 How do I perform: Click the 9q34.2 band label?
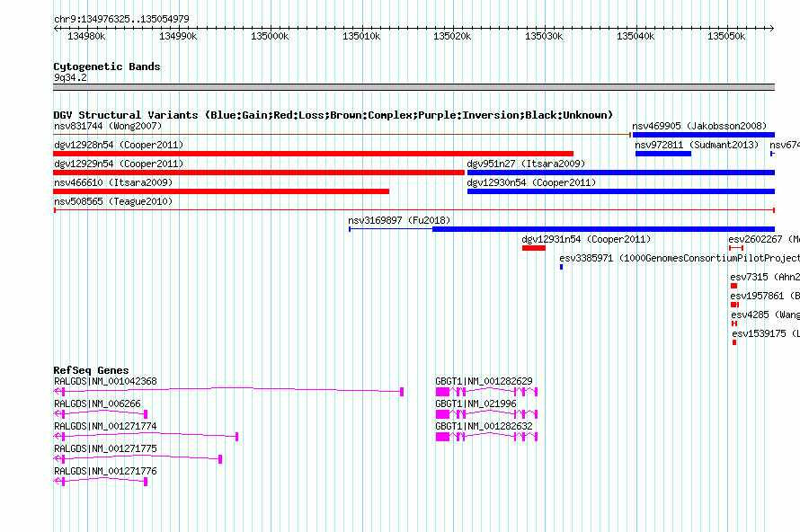click(70, 77)
